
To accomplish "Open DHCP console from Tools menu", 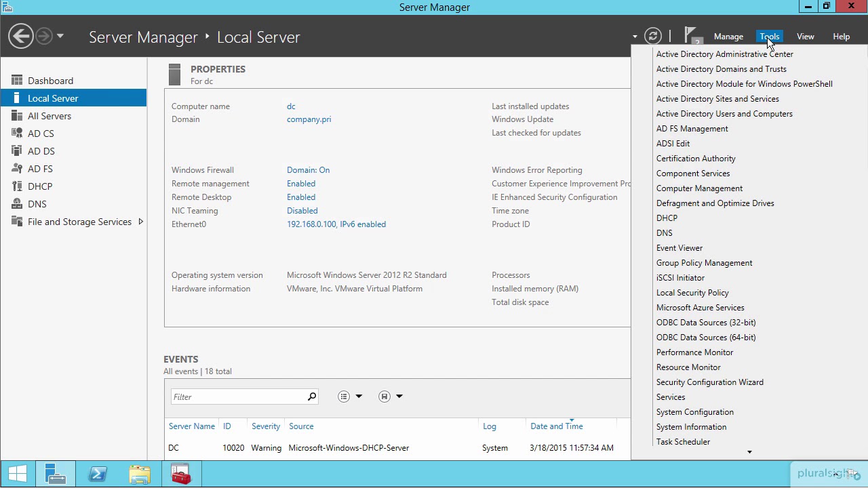I will point(667,218).
